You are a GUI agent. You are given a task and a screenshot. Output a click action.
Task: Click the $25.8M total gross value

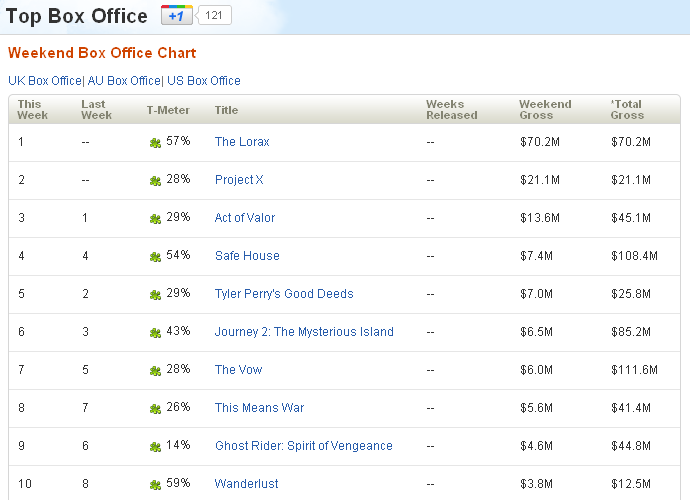[x=631, y=294]
